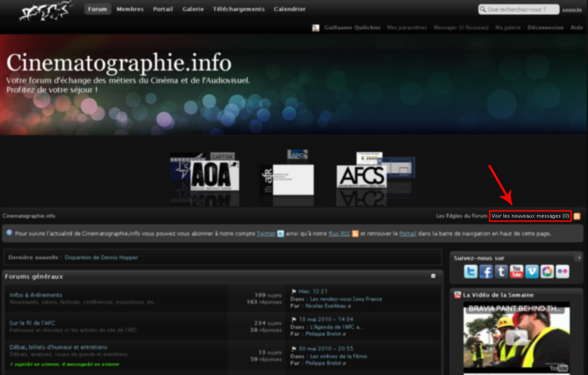This screenshot has height=375, width=588.
Task: Click the RSS icon beside Voir les nouveaux messages
Action: [577, 216]
